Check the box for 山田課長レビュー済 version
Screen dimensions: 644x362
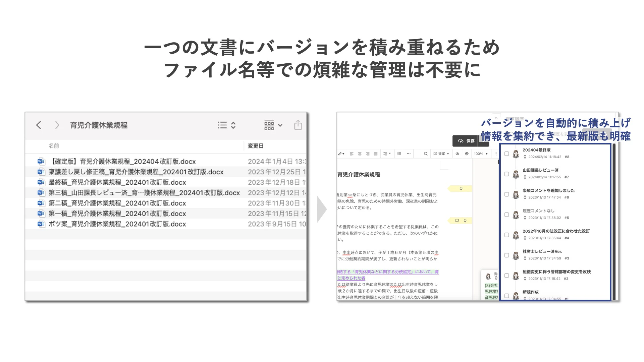tap(506, 174)
